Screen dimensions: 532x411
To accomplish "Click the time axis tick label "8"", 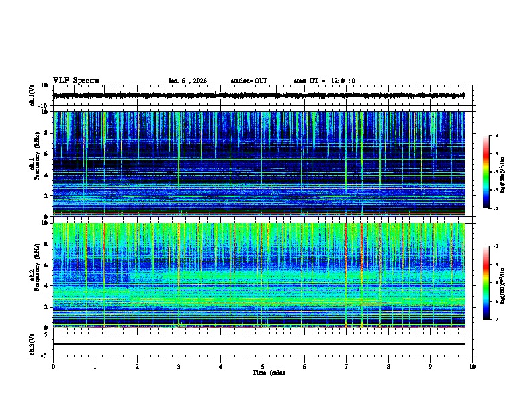I will pyautogui.click(x=388, y=367).
